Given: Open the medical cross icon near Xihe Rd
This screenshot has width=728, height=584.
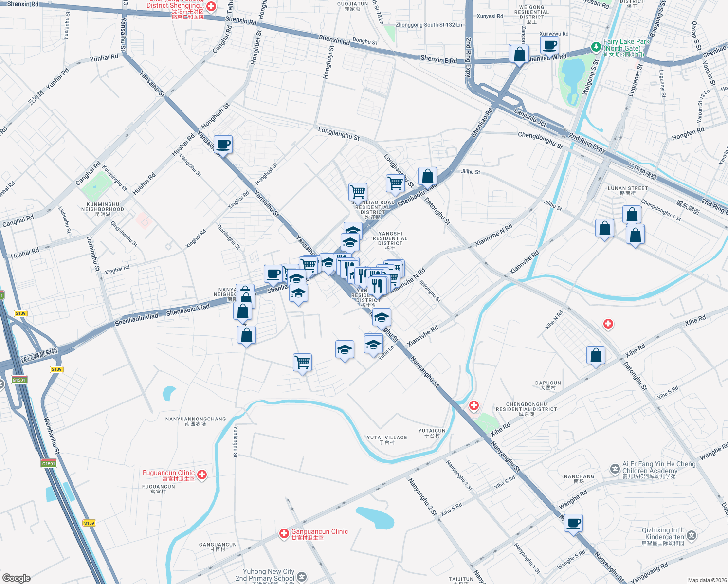Looking at the screenshot, I should pyautogui.click(x=608, y=324).
